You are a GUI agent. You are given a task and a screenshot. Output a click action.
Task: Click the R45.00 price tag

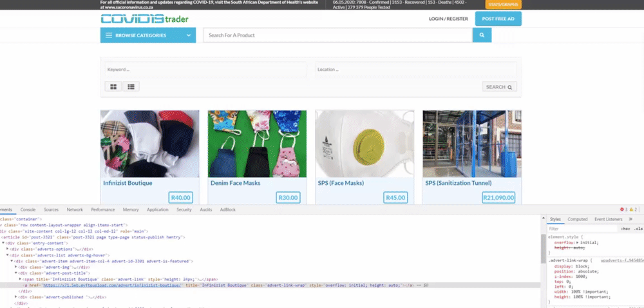[x=395, y=198]
